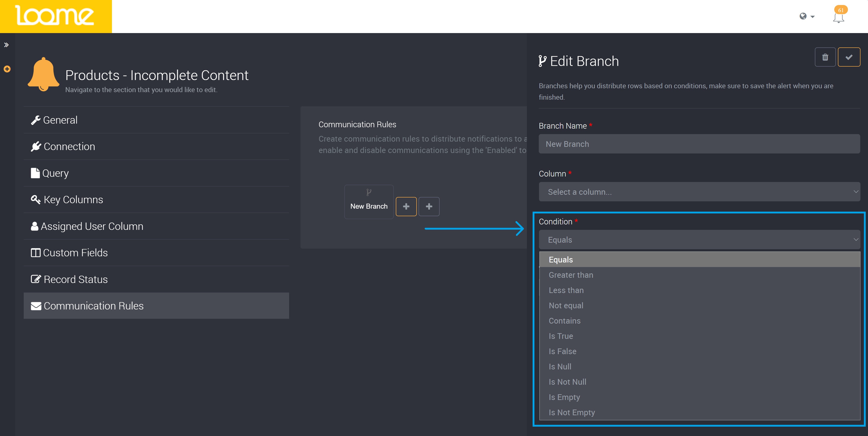Click the orange plus circle sidebar icon

click(x=7, y=69)
